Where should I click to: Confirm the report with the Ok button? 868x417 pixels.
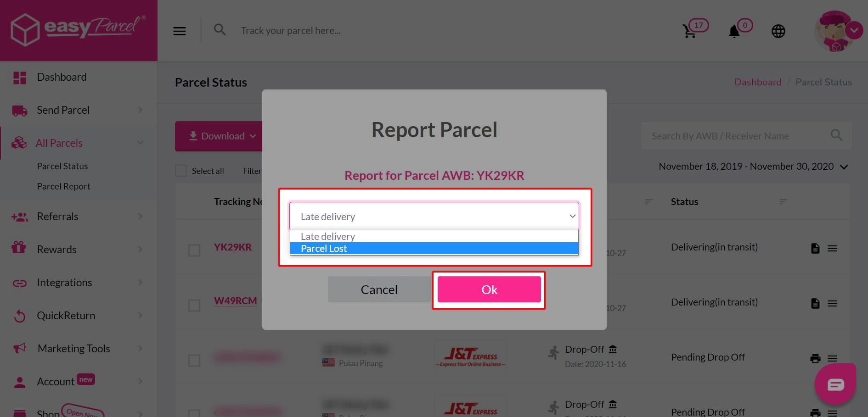[x=489, y=289]
